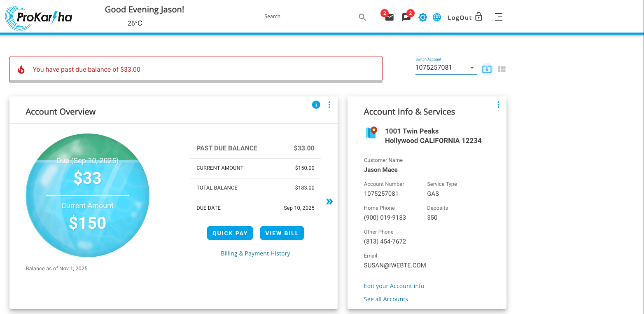Screen dimensions: 644x314
Task: Open the search magnifier icon
Action: (362, 17)
